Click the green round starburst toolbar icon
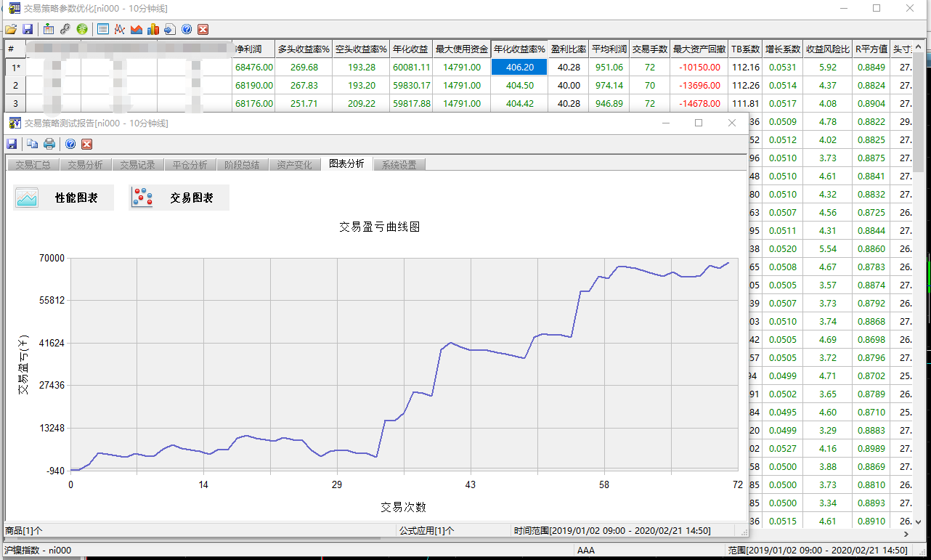This screenshot has width=931, height=560. (x=82, y=29)
